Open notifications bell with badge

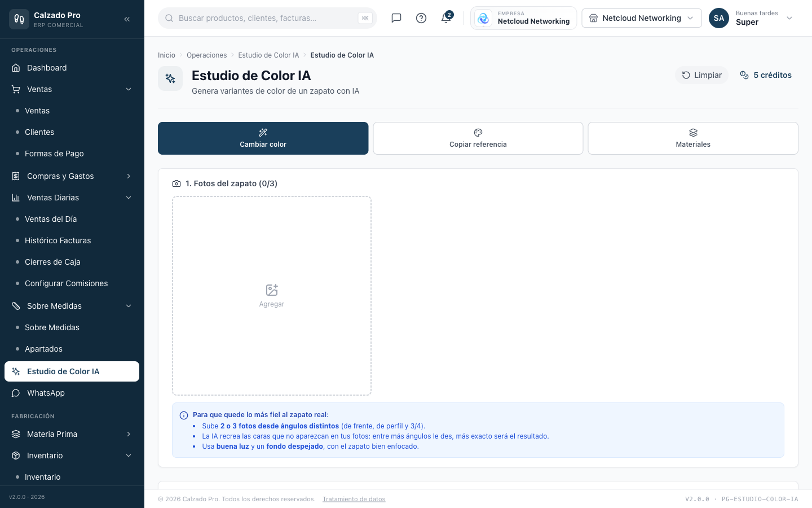tap(446, 17)
